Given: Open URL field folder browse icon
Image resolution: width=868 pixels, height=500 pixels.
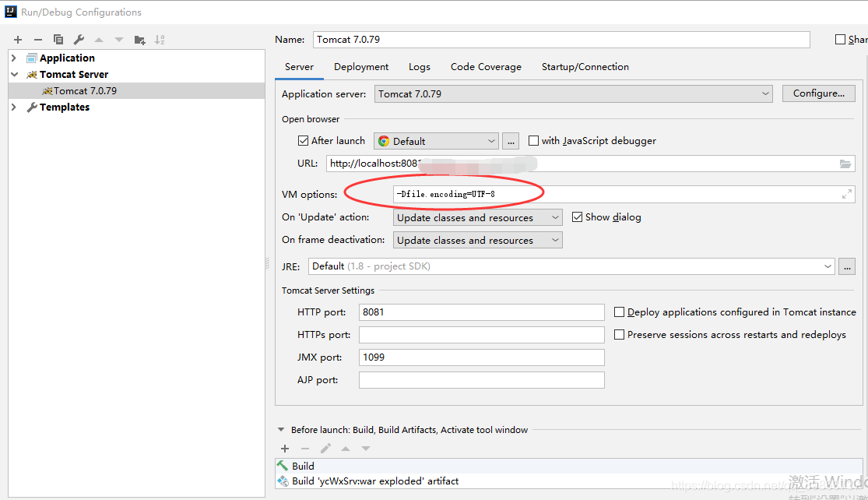Looking at the screenshot, I should (845, 164).
